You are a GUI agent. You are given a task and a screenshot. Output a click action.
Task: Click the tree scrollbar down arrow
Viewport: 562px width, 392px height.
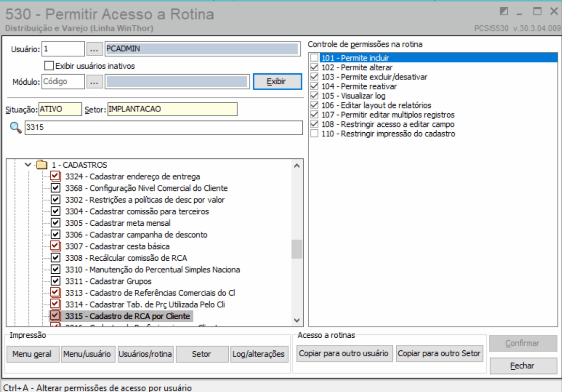click(x=297, y=320)
